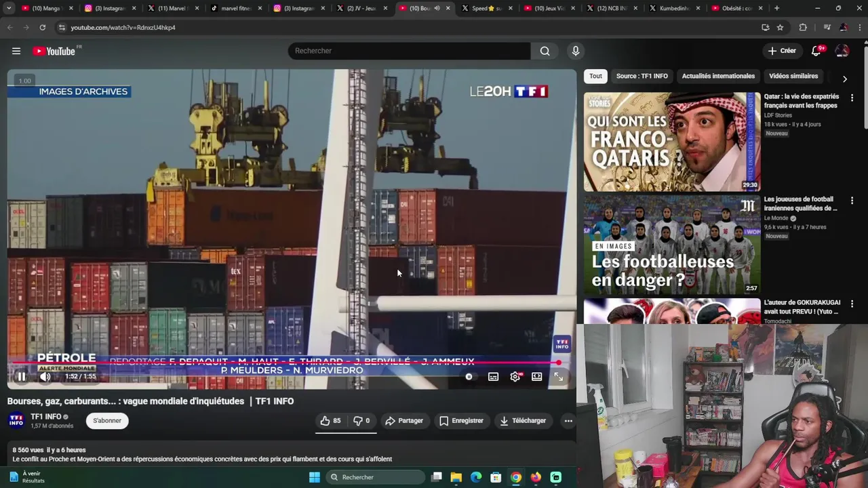Image resolution: width=868 pixels, height=488 pixels.
Task: Open the Windows Start menu
Action: [315, 477]
